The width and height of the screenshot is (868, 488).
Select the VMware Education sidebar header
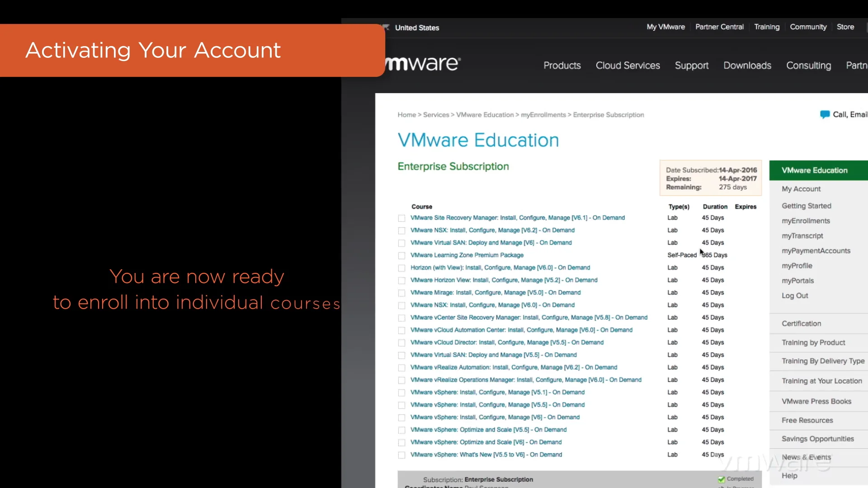[814, 170]
